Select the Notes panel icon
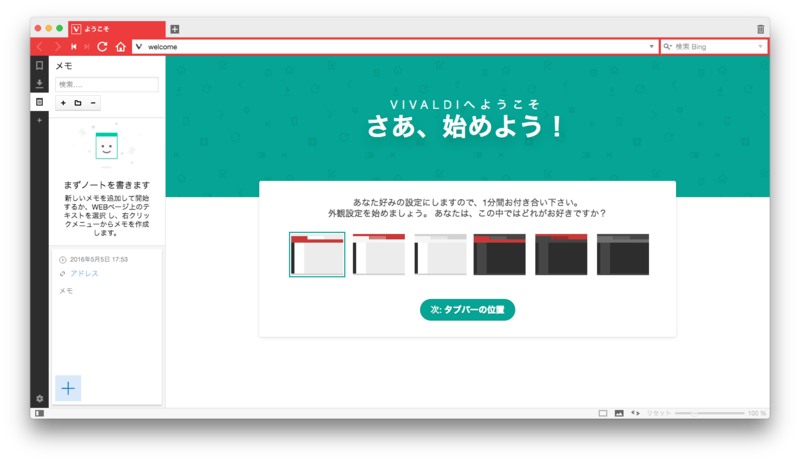This screenshot has height=462, width=800. [39, 102]
